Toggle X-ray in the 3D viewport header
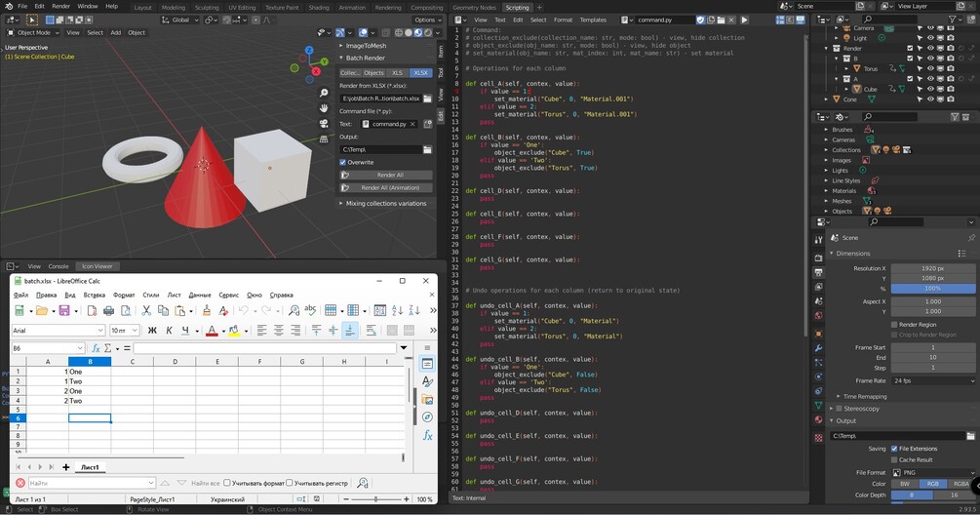The image size is (980, 515). point(385,32)
